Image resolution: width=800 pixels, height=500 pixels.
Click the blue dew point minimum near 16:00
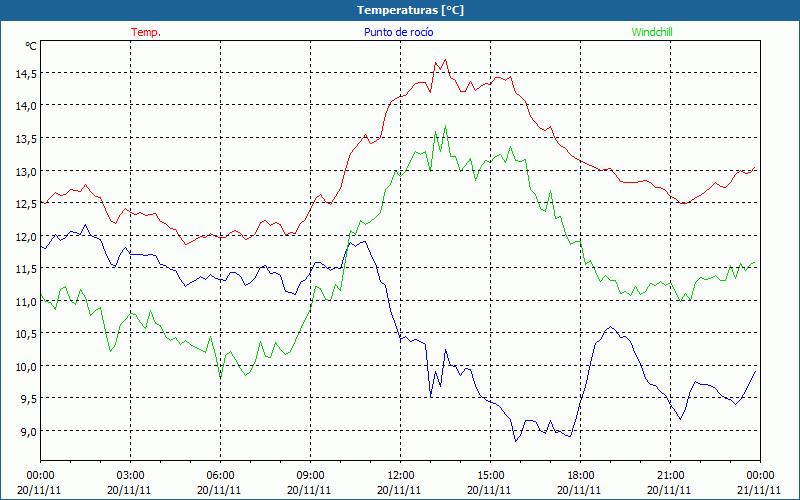[516, 441]
